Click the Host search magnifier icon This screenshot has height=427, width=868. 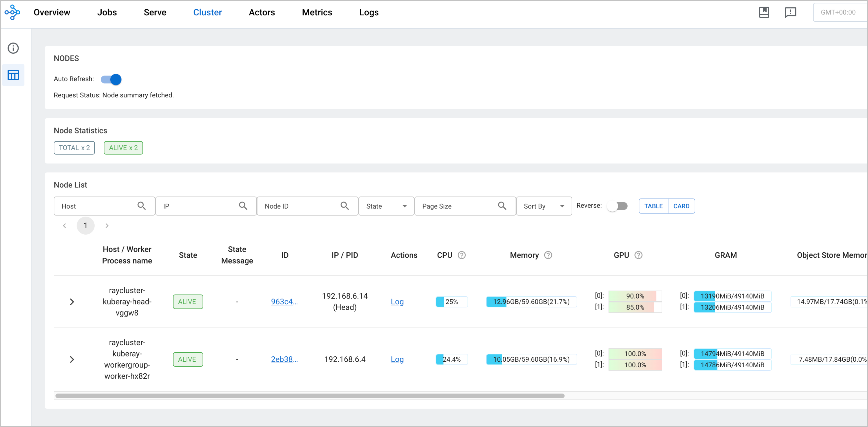point(142,206)
